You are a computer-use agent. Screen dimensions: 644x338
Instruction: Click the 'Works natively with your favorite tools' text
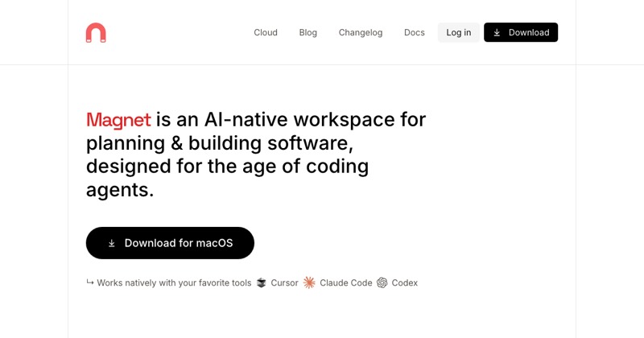pyautogui.click(x=174, y=283)
